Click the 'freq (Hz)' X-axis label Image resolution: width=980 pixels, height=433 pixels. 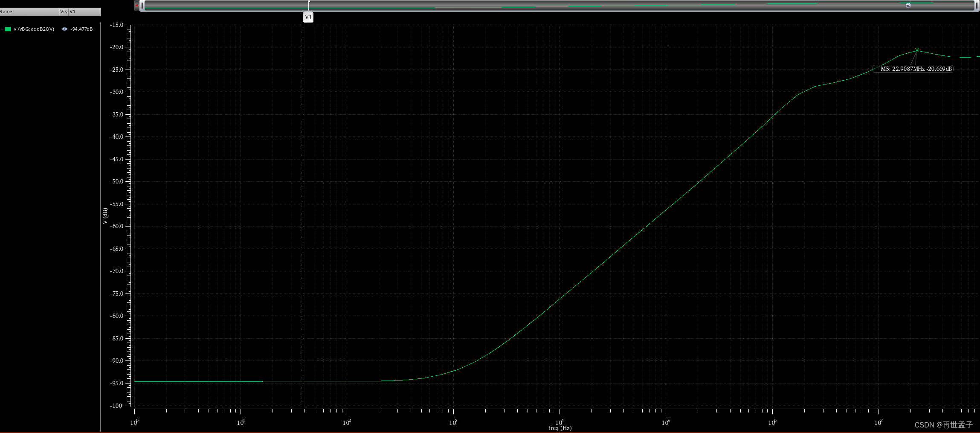pyautogui.click(x=560, y=428)
